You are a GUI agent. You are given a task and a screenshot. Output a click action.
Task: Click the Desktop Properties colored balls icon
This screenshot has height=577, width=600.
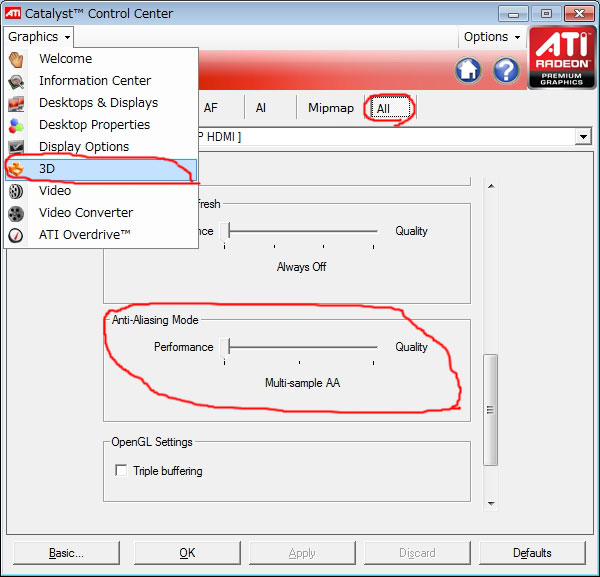16,125
